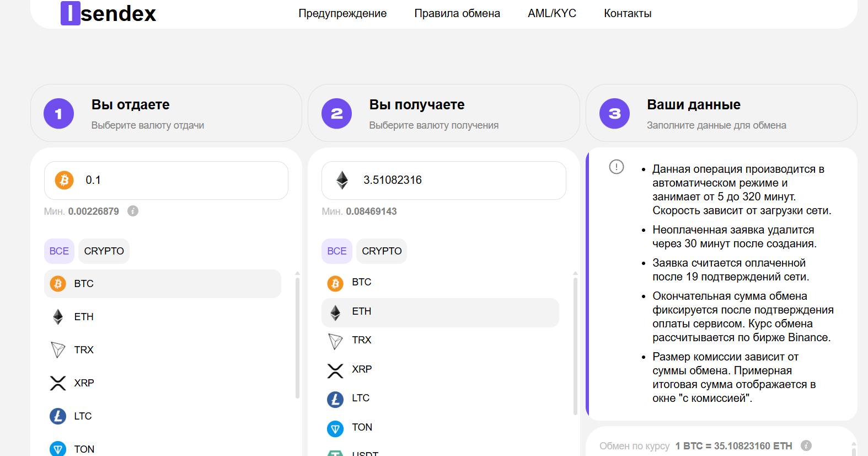Choose LTC in the receive currency list
This screenshot has height=456, width=868.
pyautogui.click(x=440, y=398)
